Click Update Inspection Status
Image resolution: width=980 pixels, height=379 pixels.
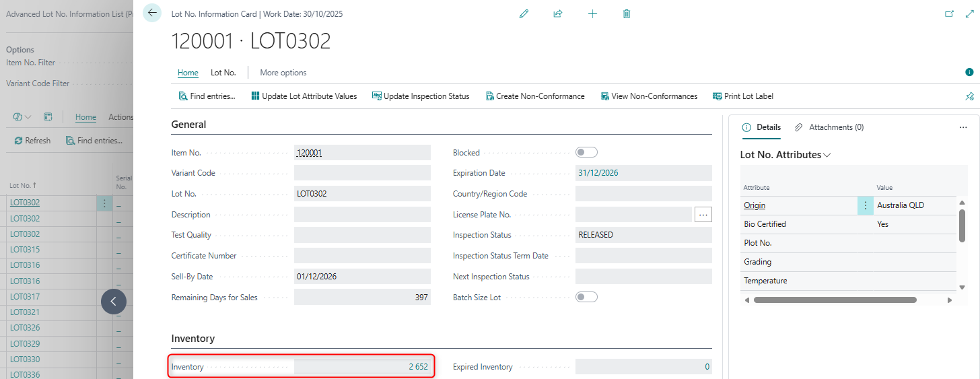420,96
